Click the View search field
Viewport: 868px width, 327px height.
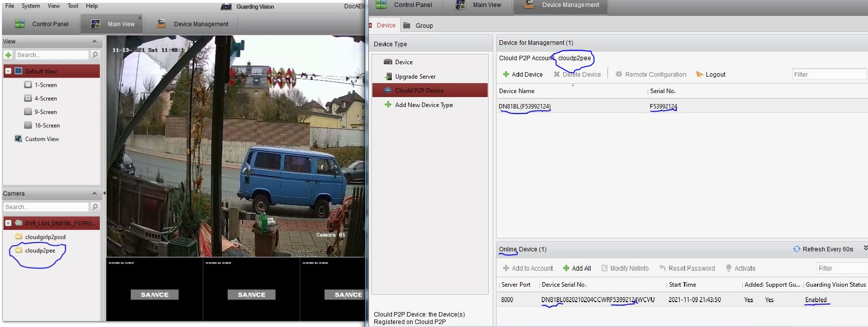coord(52,55)
